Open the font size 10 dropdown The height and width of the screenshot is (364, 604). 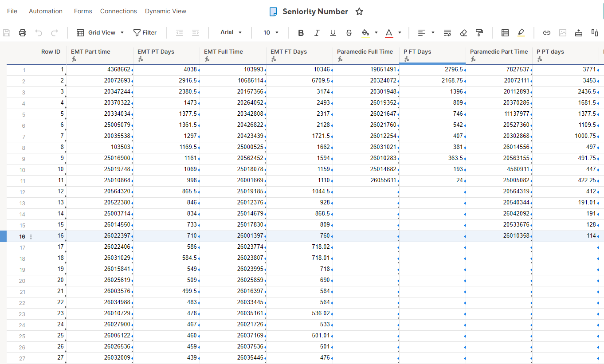271,32
